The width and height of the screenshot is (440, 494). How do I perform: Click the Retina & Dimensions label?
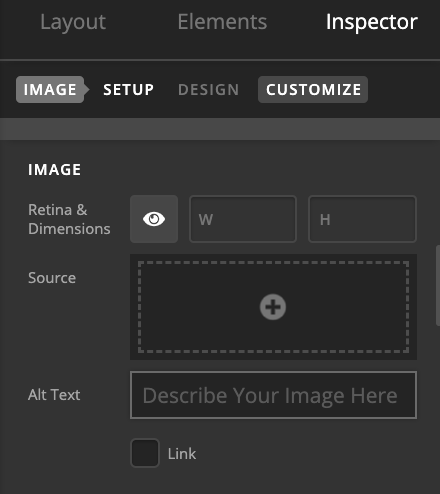click(x=69, y=219)
